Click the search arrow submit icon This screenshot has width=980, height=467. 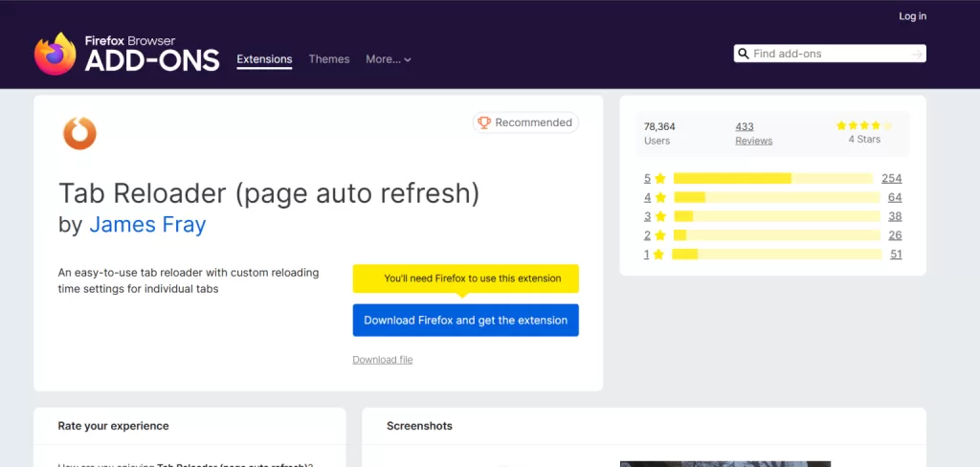pyautogui.click(x=916, y=55)
